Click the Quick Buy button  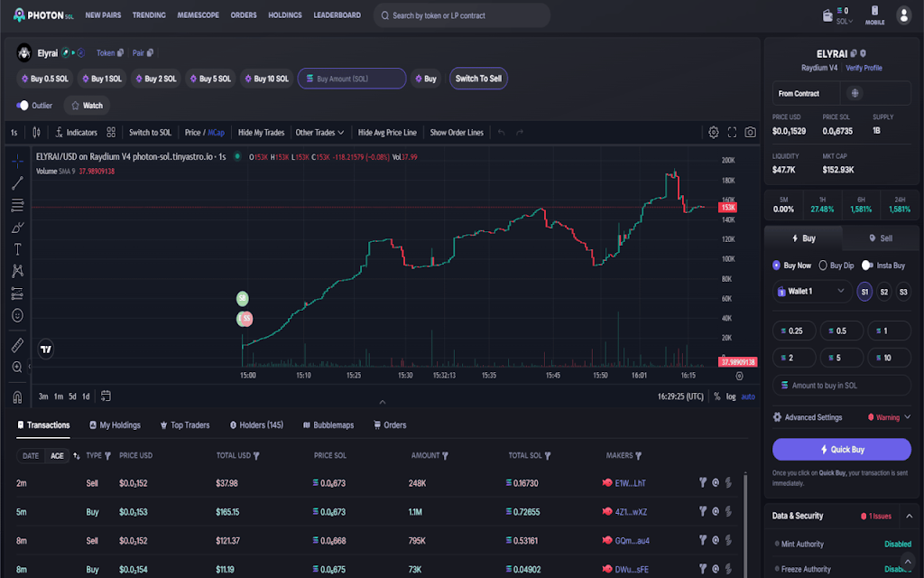point(842,450)
